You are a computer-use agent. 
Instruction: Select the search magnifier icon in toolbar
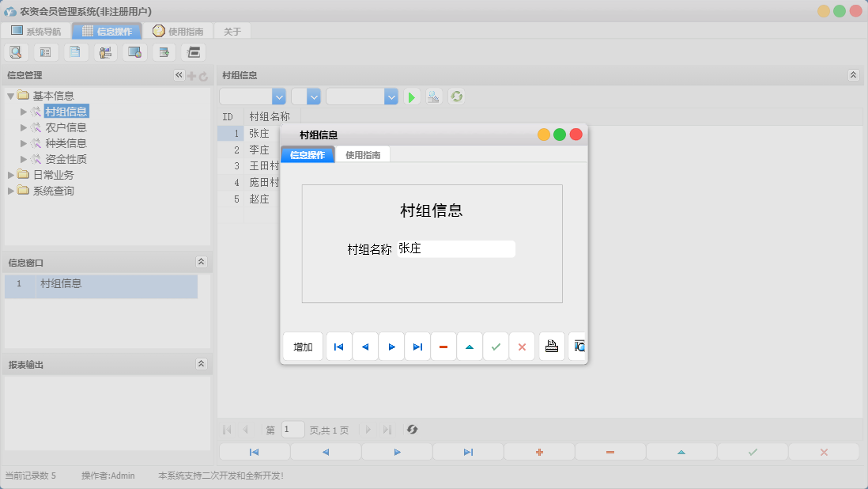point(16,51)
